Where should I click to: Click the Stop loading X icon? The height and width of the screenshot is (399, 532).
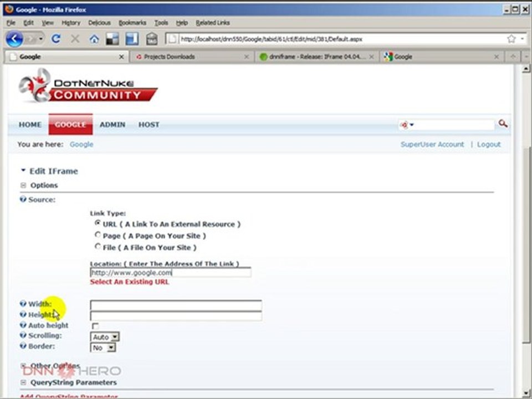[x=75, y=39]
